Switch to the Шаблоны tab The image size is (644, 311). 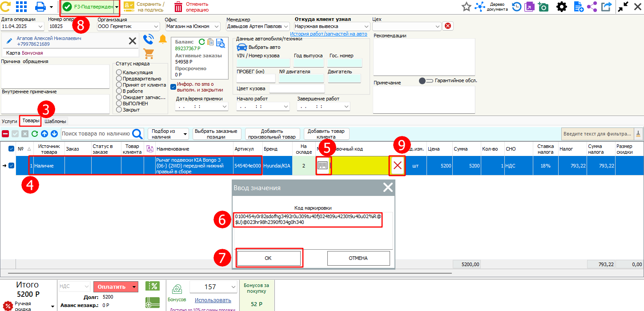coord(56,121)
